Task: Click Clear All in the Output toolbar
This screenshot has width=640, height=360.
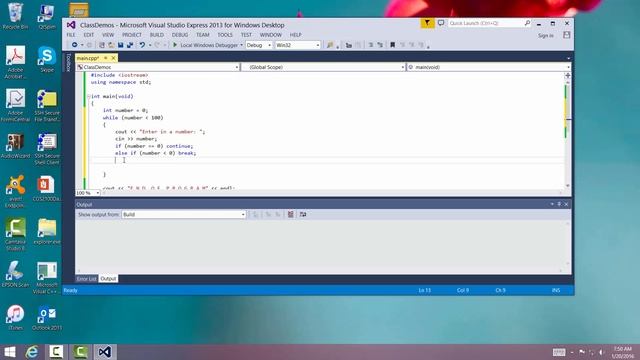Action: [291, 214]
